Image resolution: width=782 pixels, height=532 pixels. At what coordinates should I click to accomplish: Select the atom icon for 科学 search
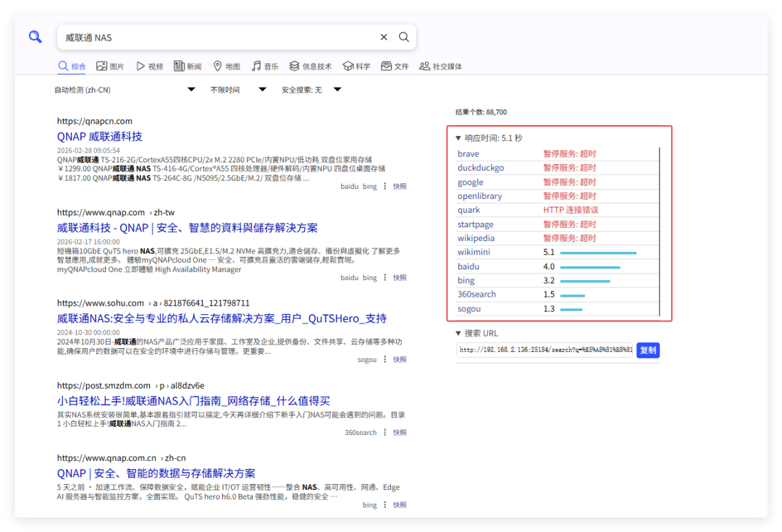(x=347, y=65)
